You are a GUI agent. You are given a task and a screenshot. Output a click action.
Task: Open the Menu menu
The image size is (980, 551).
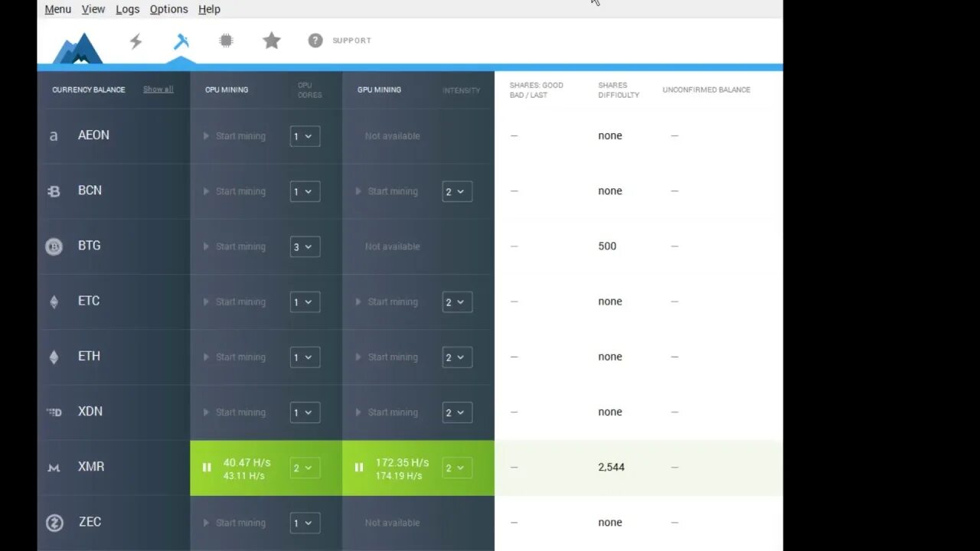tap(58, 9)
